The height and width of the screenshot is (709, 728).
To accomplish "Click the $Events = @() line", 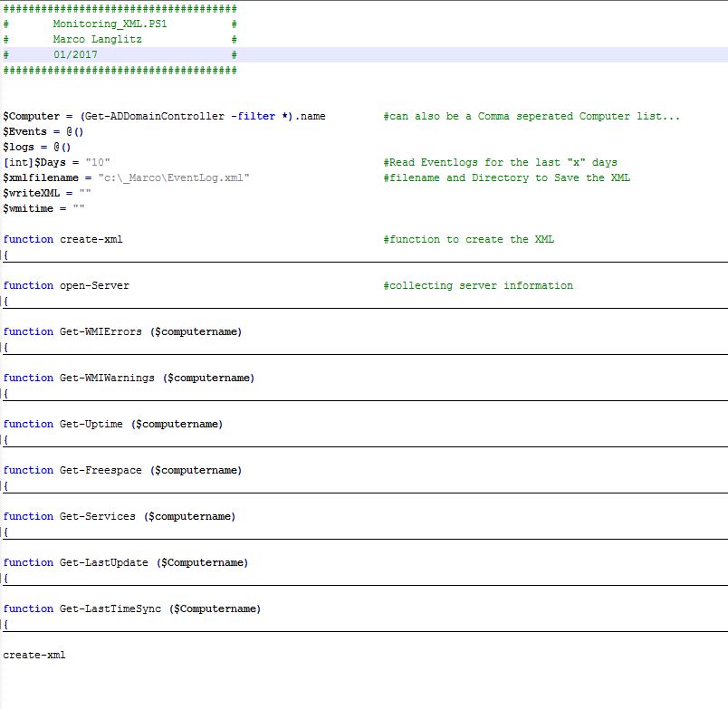I will pyautogui.click(x=43, y=131).
